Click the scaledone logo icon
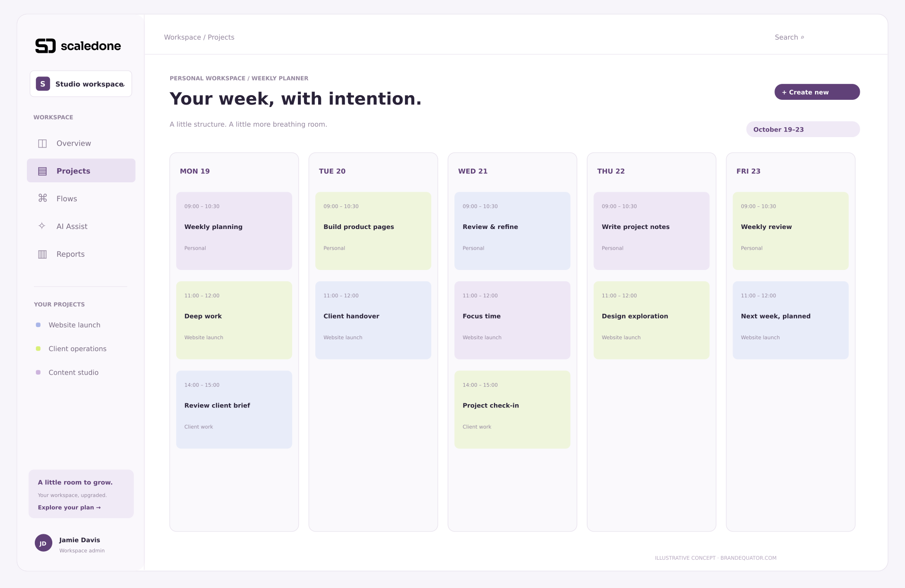 coord(46,46)
